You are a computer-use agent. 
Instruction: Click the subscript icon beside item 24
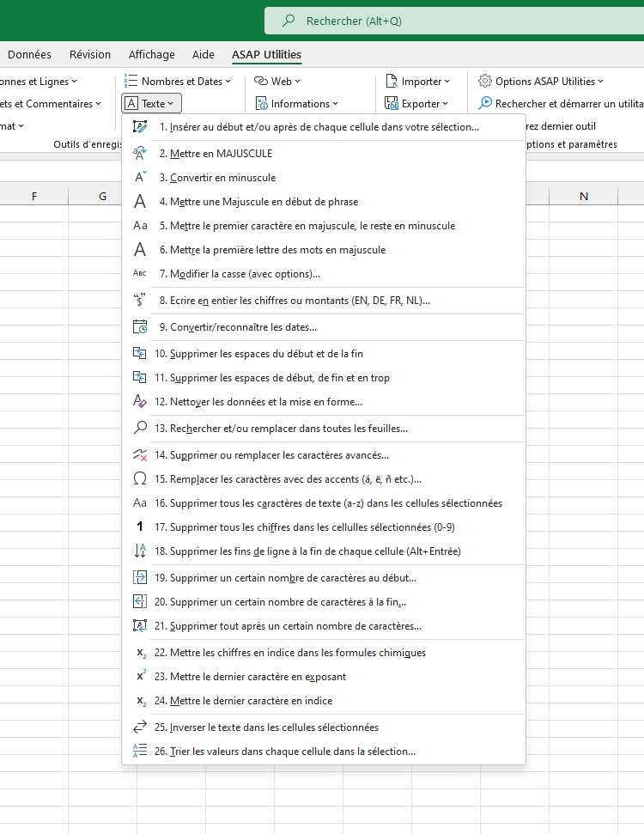click(x=141, y=701)
